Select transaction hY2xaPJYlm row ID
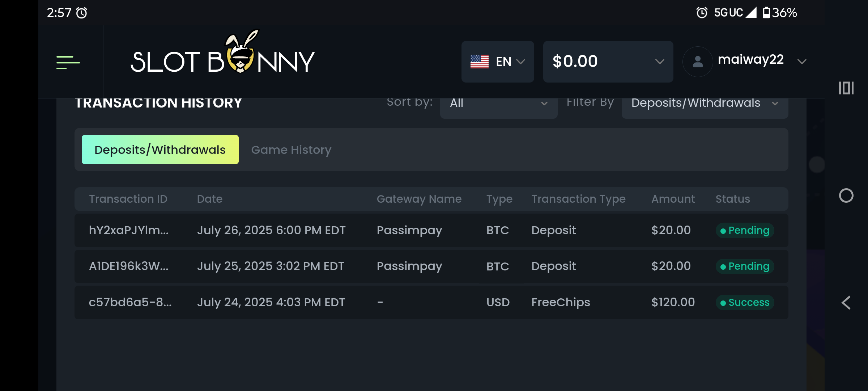The width and height of the screenshot is (868, 391). click(x=129, y=230)
